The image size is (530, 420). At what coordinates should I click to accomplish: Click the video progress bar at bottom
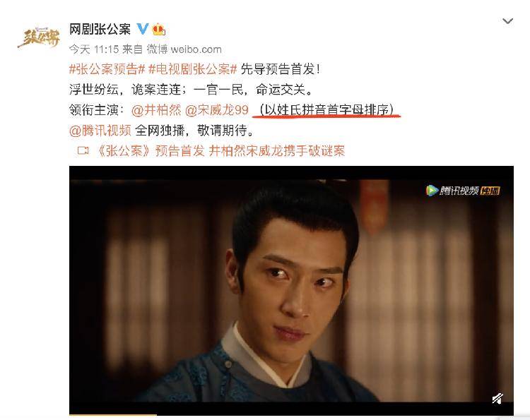[291, 414]
